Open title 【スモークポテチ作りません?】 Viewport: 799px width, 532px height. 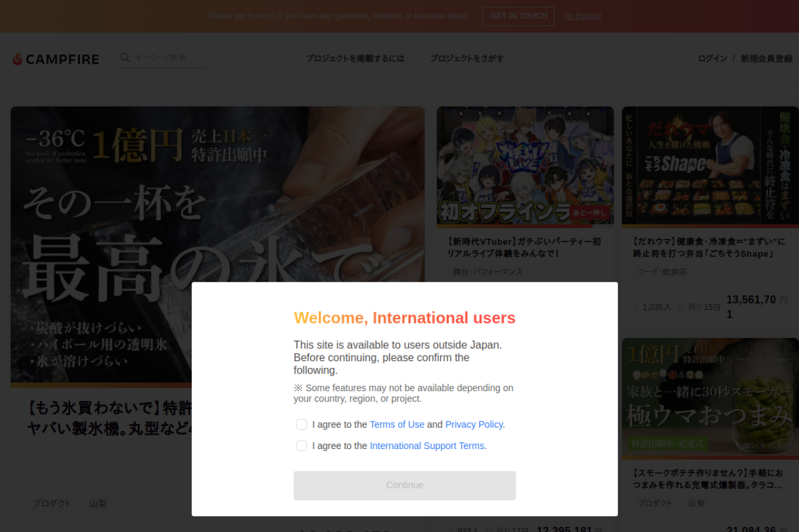point(708,479)
